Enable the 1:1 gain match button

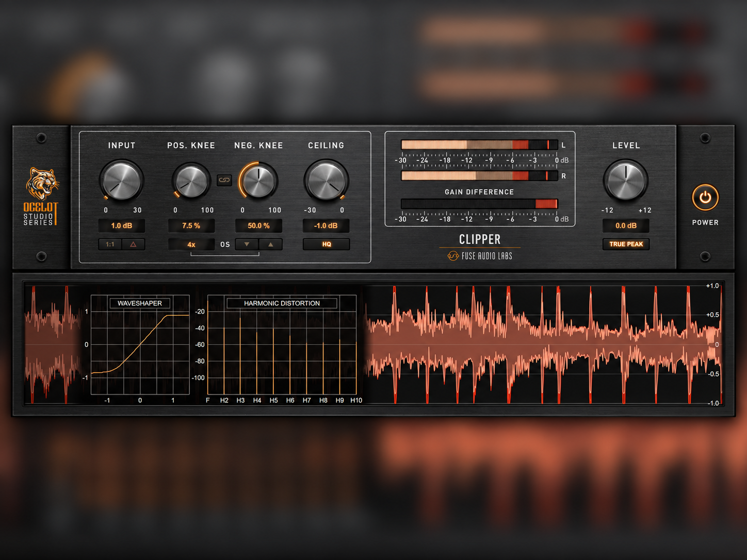110,244
